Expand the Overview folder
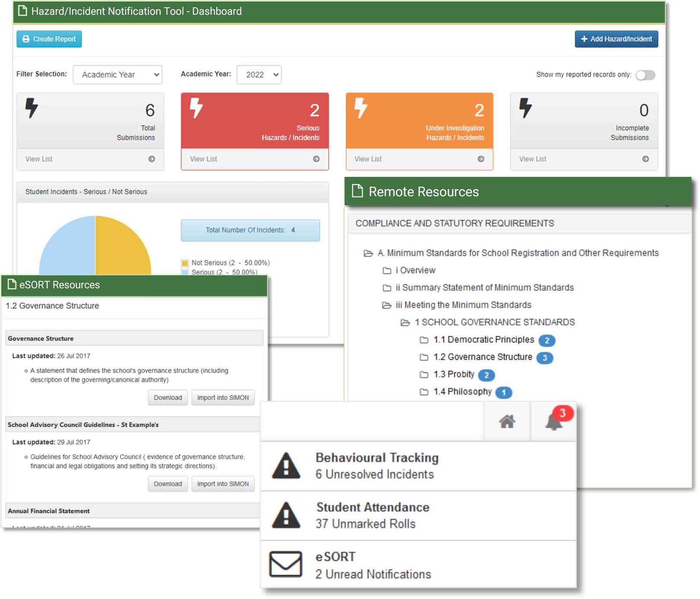Viewport: 700px width, 599px height. click(x=386, y=271)
